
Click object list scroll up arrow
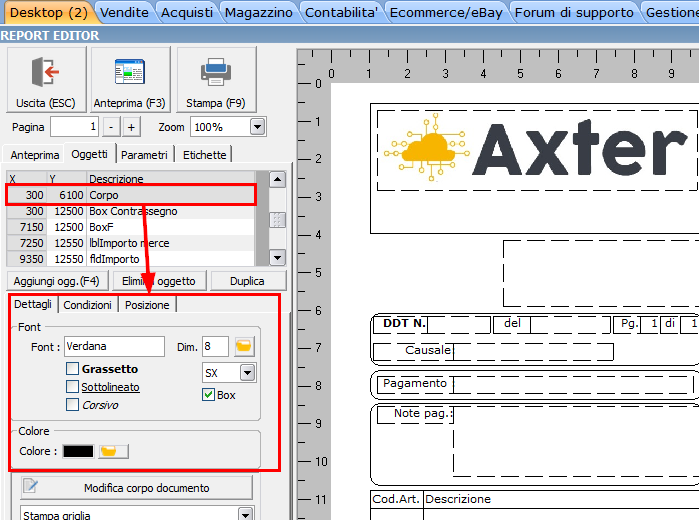point(277,180)
